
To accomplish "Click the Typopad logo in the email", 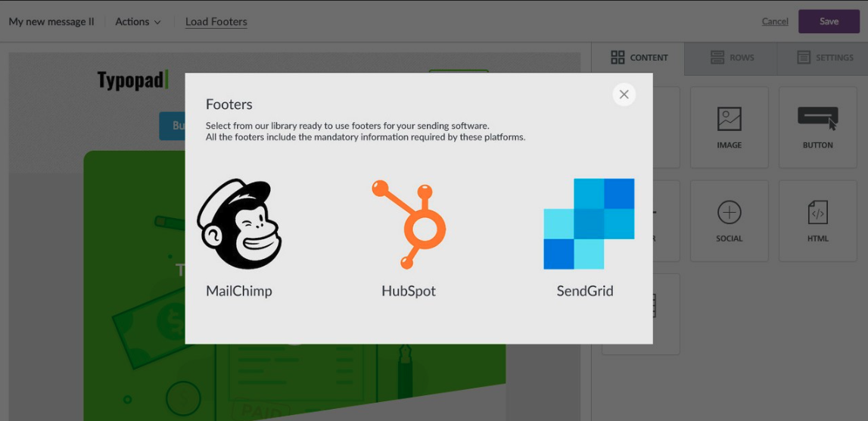I will tap(132, 80).
